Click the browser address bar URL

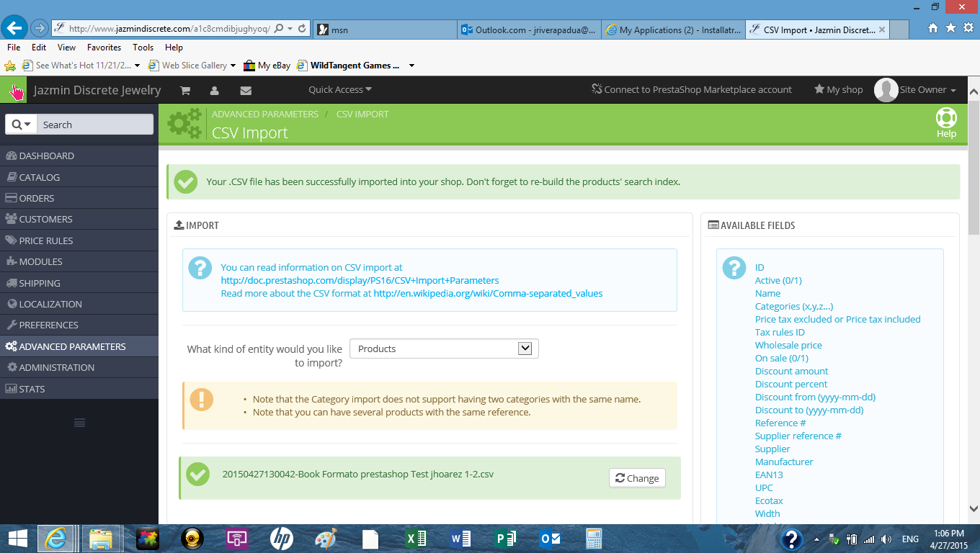(169, 29)
